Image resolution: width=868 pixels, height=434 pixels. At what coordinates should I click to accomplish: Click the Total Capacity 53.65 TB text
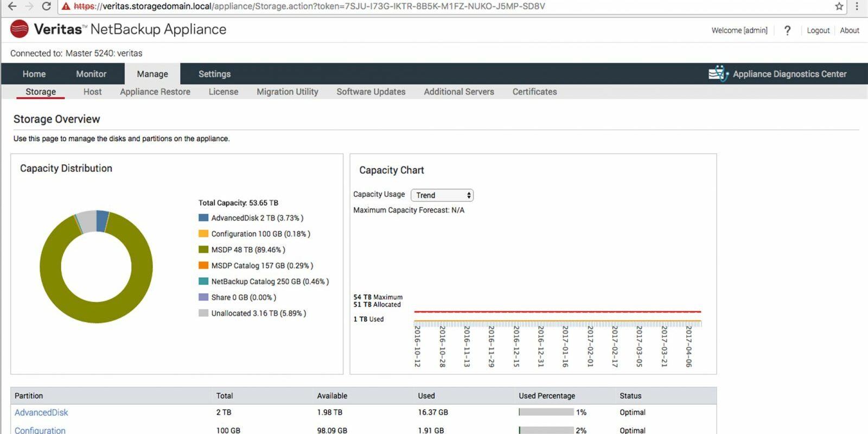click(238, 203)
